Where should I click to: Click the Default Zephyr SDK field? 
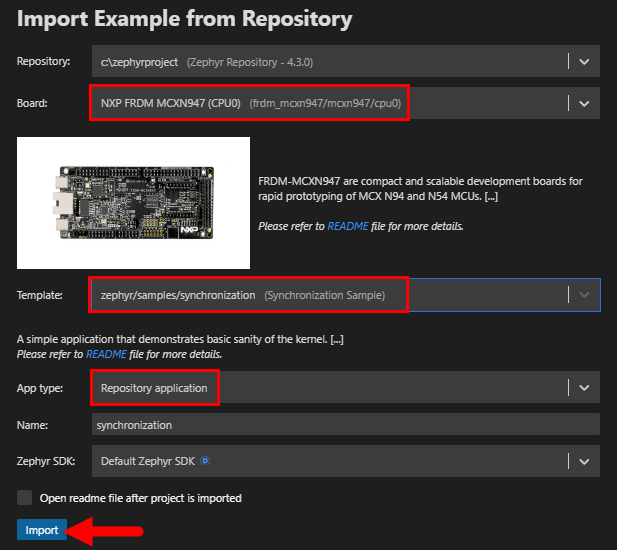click(x=345, y=461)
